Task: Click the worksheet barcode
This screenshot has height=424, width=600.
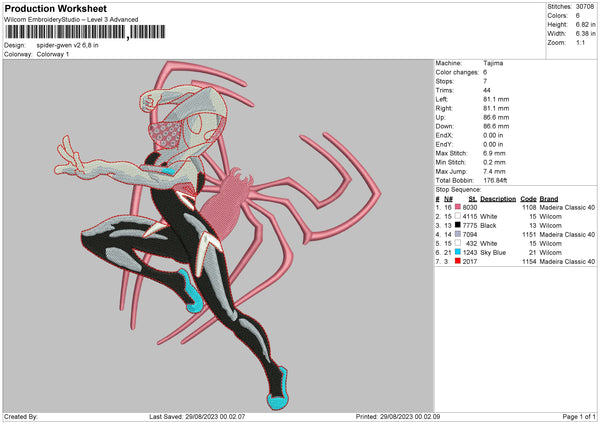Action: click(x=85, y=32)
